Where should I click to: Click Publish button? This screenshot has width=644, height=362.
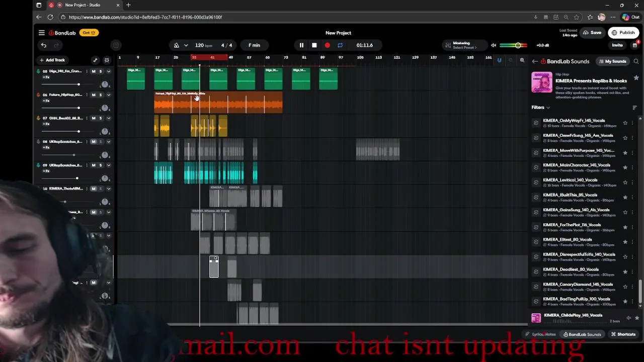(x=623, y=33)
